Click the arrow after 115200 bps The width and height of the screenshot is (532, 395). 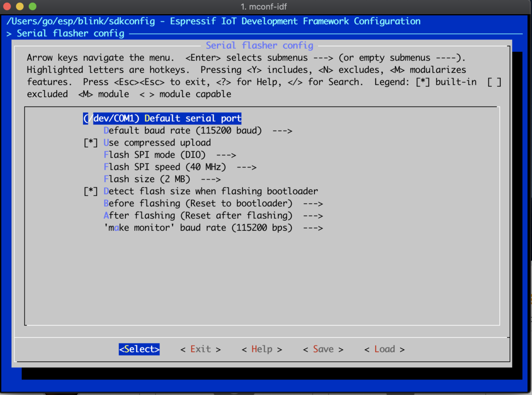click(313, 228)
